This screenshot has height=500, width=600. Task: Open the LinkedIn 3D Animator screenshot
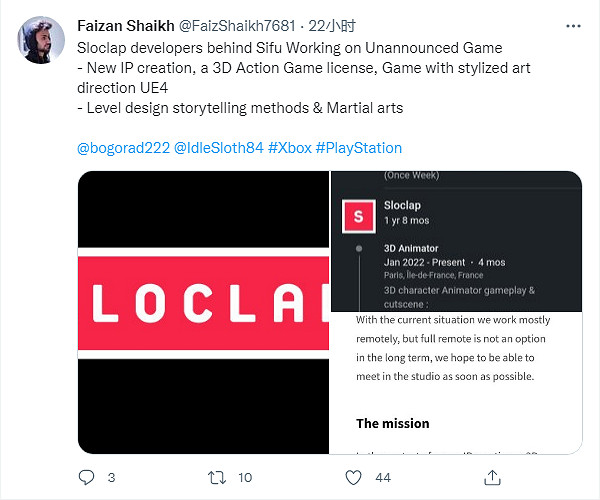(456, 241)
